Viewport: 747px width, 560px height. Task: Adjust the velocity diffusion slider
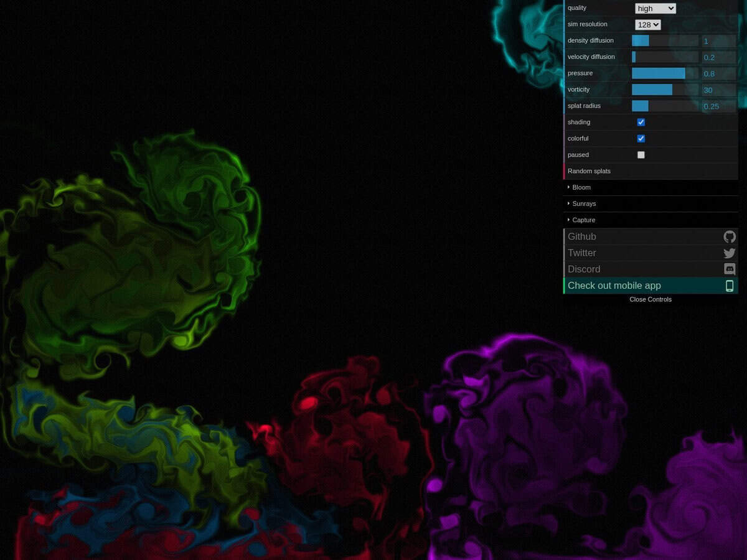pos(665,57)
